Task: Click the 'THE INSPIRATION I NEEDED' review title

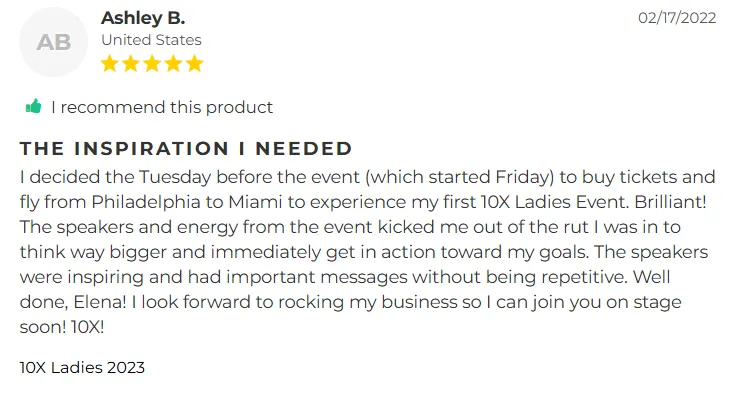Action: pyautogui.click(x=186, y=148)
